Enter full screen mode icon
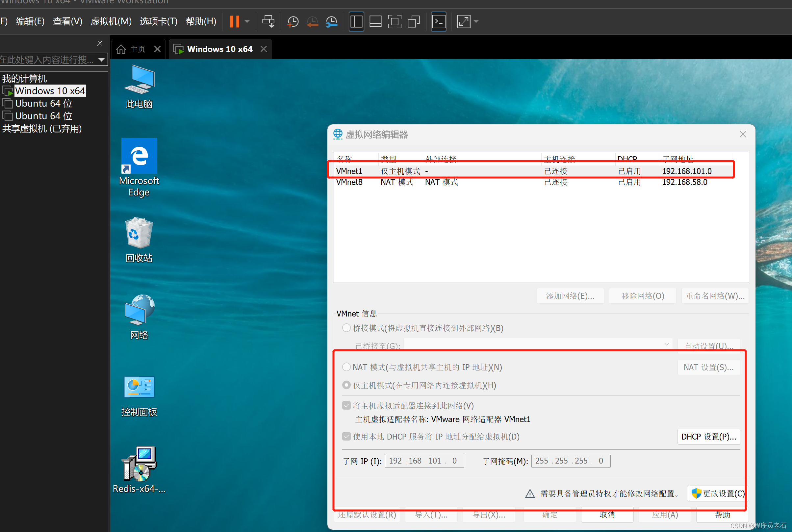 [x=395, y=21]
